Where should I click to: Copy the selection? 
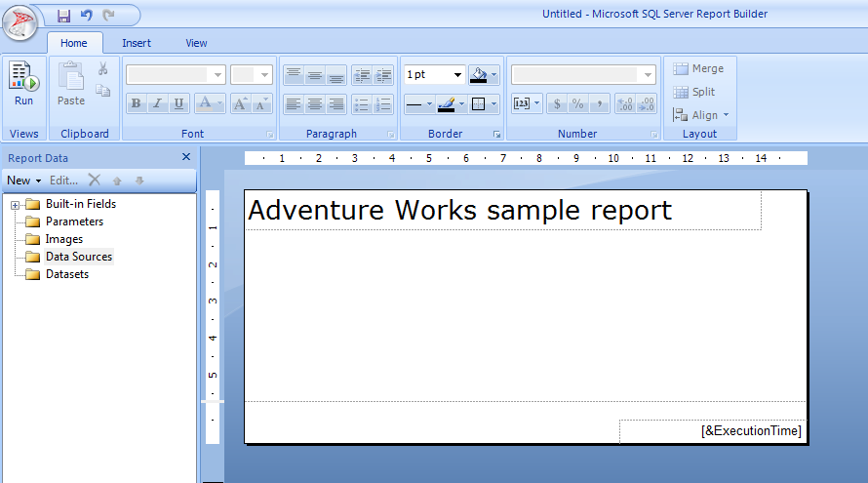pyautogui.click(x=103, y=90)
